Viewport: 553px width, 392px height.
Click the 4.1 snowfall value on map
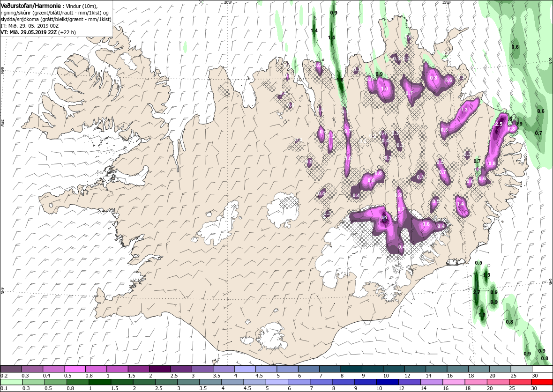(384, 218)
